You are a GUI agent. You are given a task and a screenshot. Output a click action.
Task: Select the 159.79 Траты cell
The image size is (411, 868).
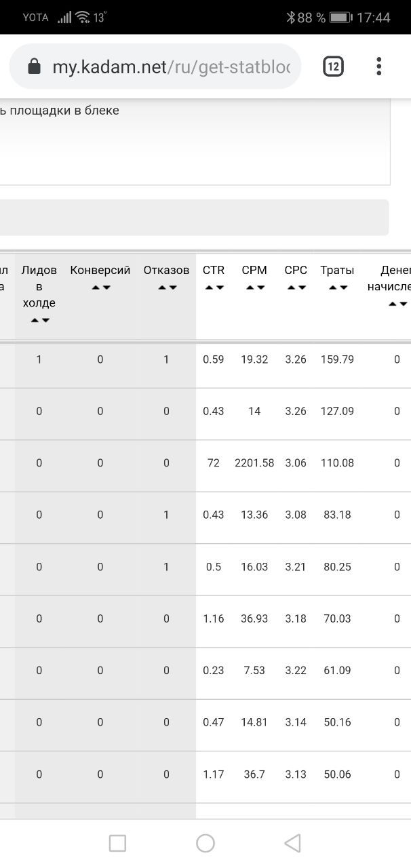click(338, 359)
